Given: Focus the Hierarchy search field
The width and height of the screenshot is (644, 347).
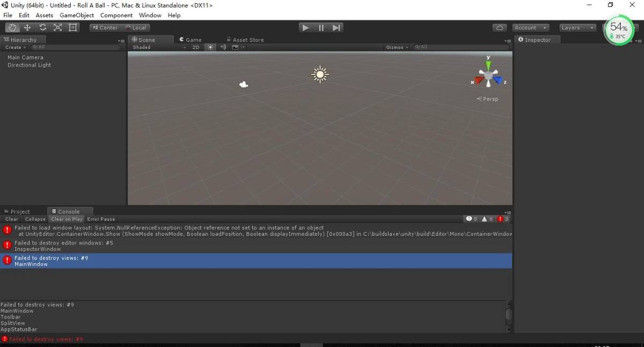Looking at the screenshot, I should [75, 47].
